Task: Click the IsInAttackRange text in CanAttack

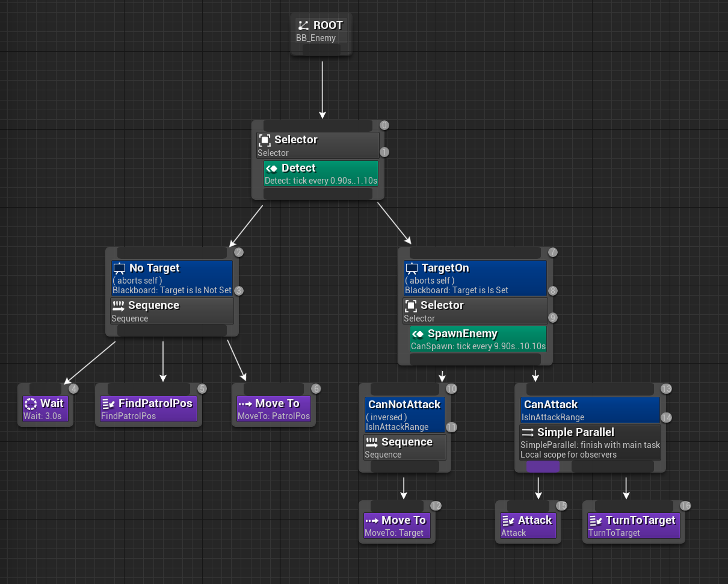Action: (x=553, y=417)
